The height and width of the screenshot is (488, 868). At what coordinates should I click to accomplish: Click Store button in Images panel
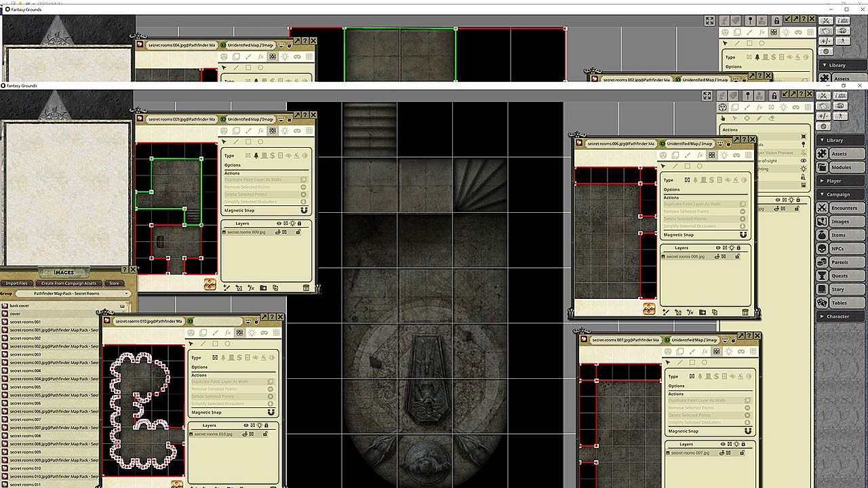point(114,283)
